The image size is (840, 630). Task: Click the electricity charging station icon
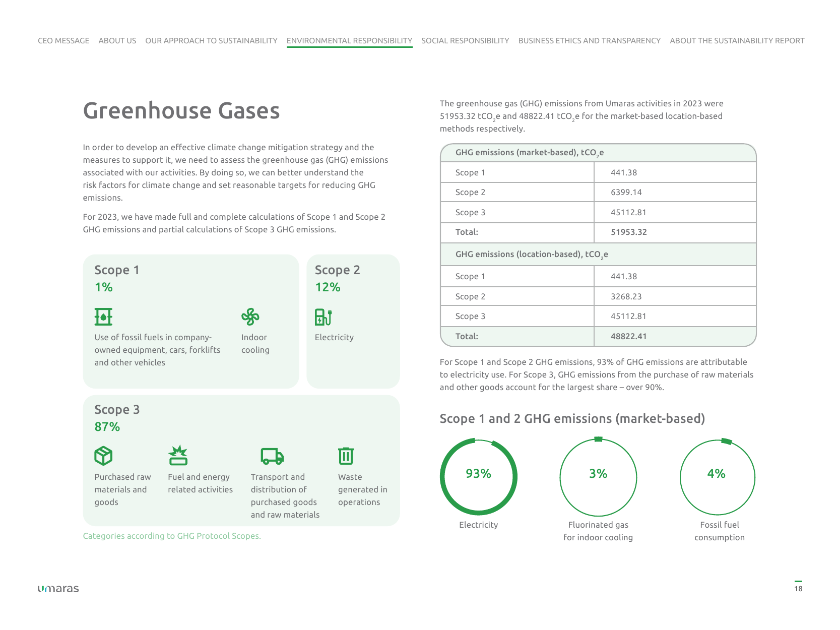(x=324, y=317)
